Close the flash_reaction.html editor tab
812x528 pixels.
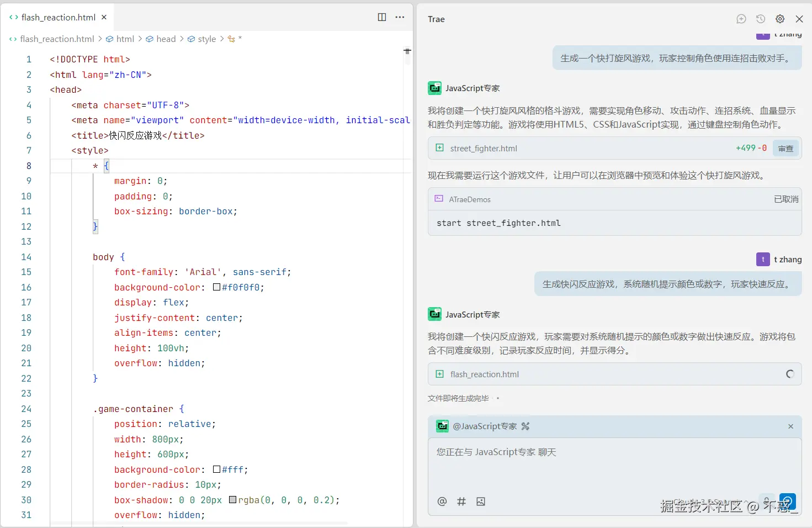click(104, 17)
